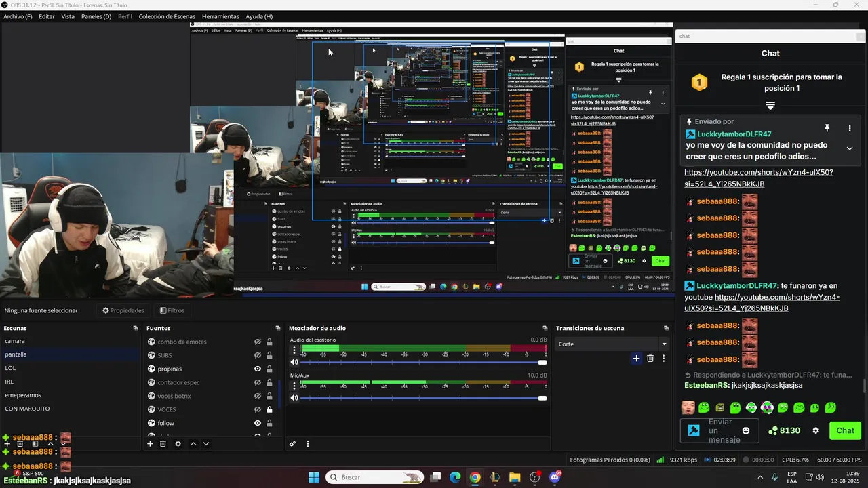868x488 pixels.
Task: Open the Ayuda menu
Action: pyautogui.click(x=259, y=16)
